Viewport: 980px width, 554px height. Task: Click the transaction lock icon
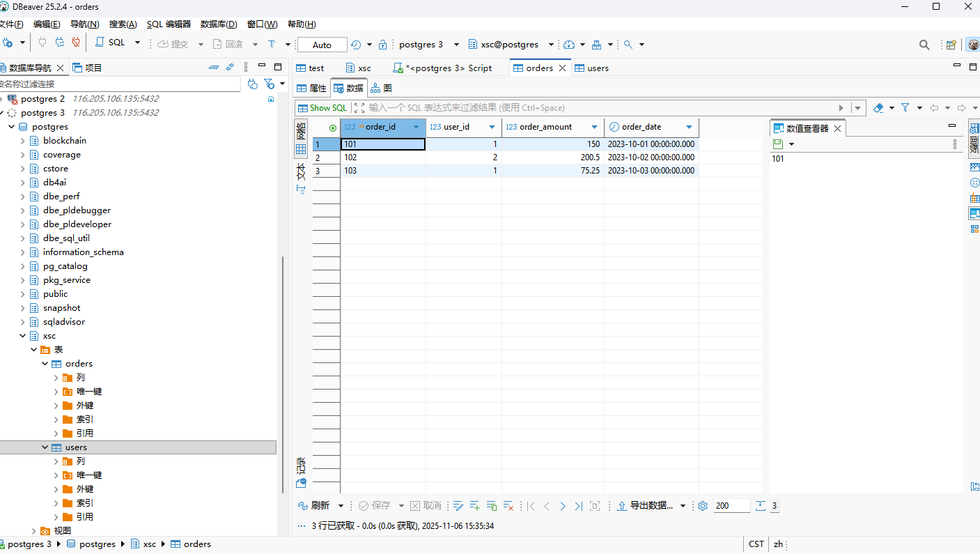[382, 45]
